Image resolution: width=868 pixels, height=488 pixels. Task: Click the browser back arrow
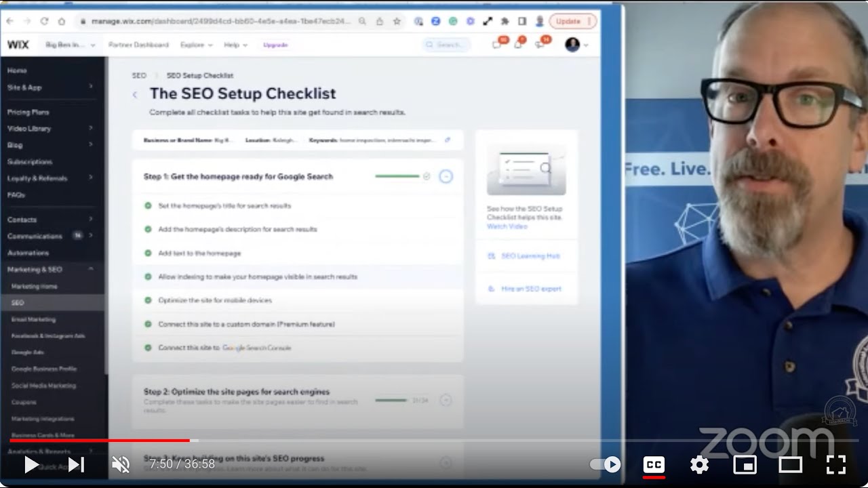(9, 22)
